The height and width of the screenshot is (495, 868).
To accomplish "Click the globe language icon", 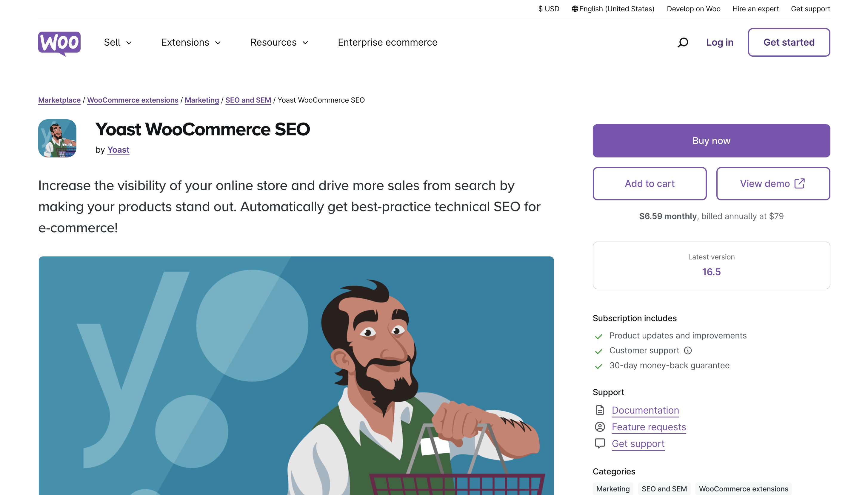I will tap(575, 9).
